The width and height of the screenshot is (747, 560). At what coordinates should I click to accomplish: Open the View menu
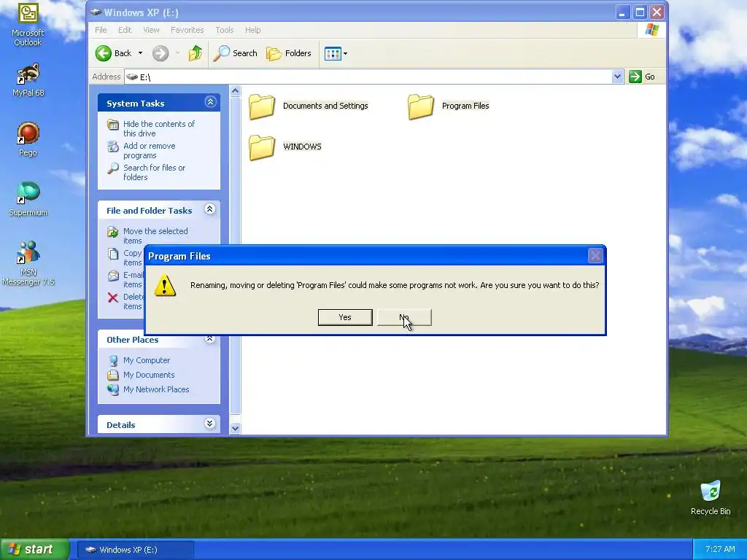(x=151, y=30)
